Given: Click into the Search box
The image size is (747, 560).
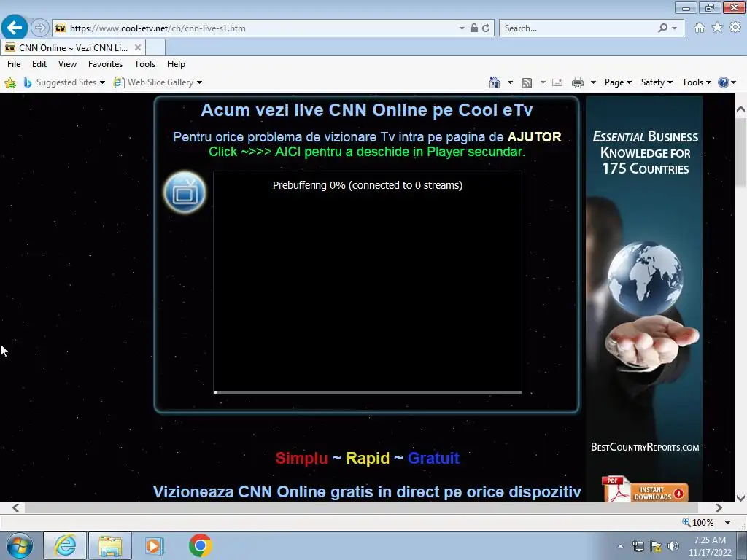Looking at the screenshot, I should click(x=578, y=28).
